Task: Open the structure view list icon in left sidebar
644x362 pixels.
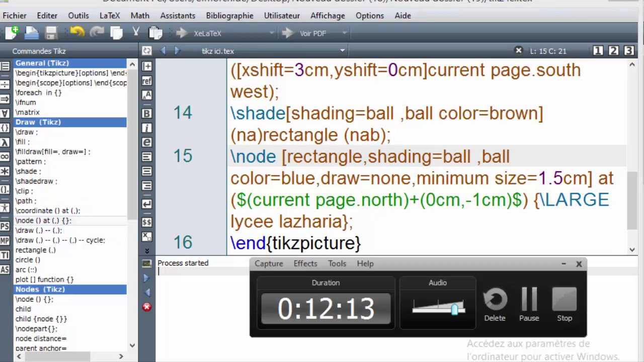Action: coord(5,66)
